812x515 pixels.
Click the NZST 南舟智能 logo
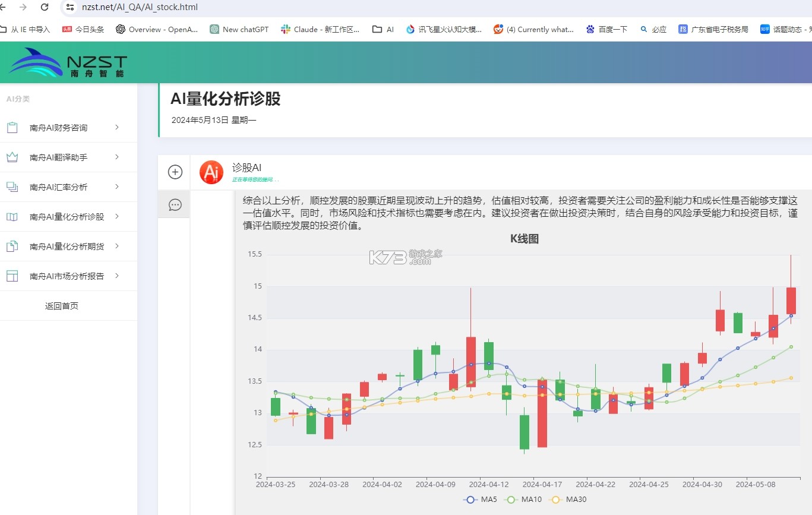point(68,62)
